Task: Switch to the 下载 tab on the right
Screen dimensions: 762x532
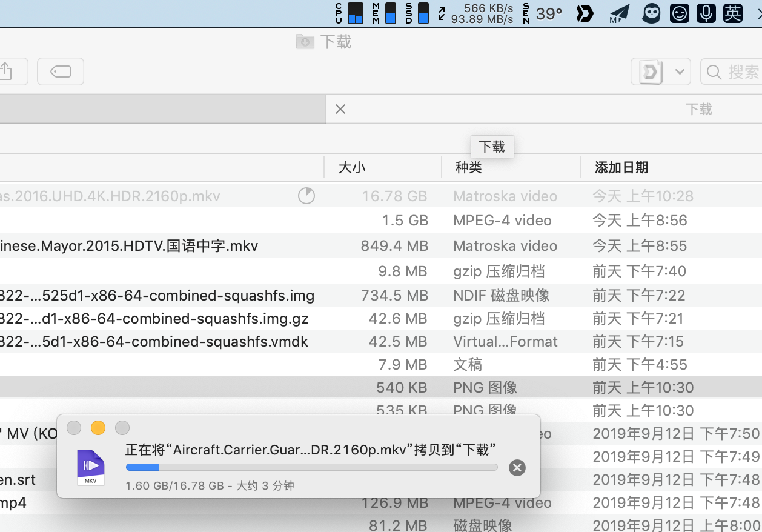Action: tap(698, 109)
